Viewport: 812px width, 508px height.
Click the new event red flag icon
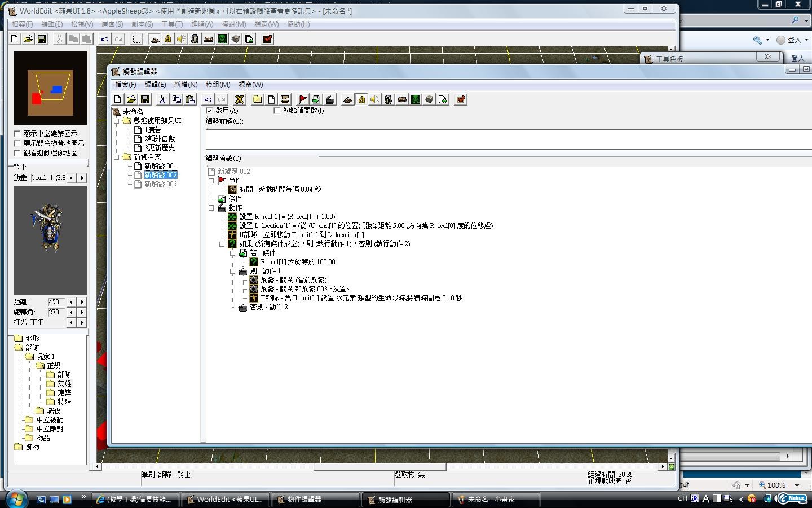(x=302, y=100)
